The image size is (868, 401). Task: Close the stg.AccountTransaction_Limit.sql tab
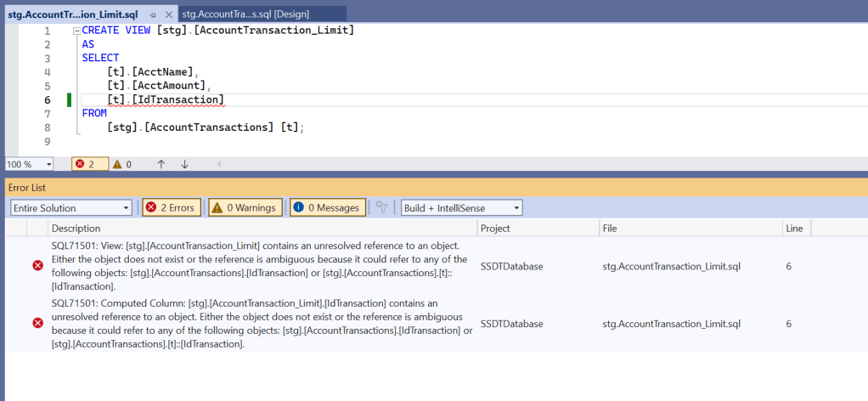[167, 14]
